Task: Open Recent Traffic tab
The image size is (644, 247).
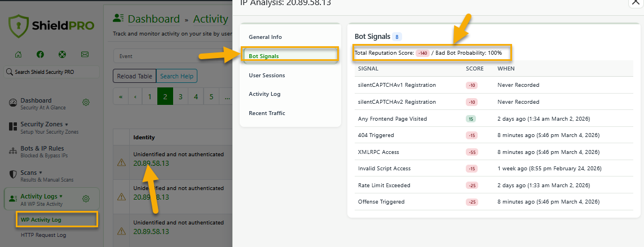Action: (x=267, y=113)
